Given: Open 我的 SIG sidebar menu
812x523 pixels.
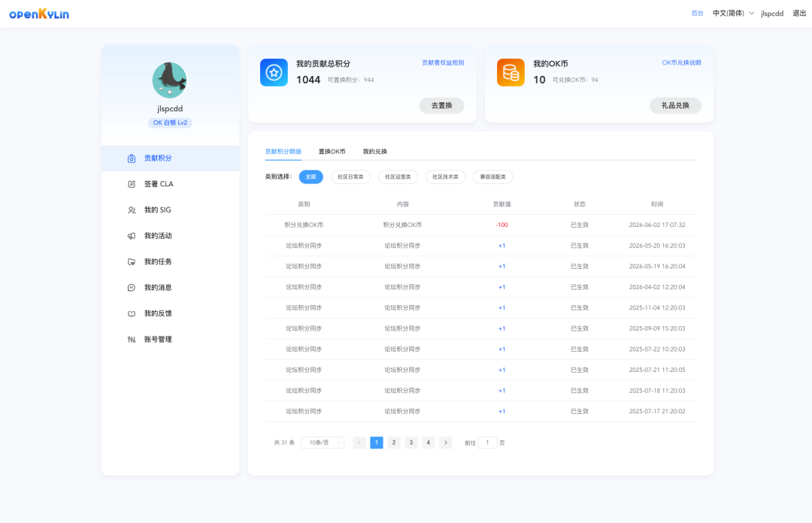Looking at the screenshot, I should (x=171, y=210).
